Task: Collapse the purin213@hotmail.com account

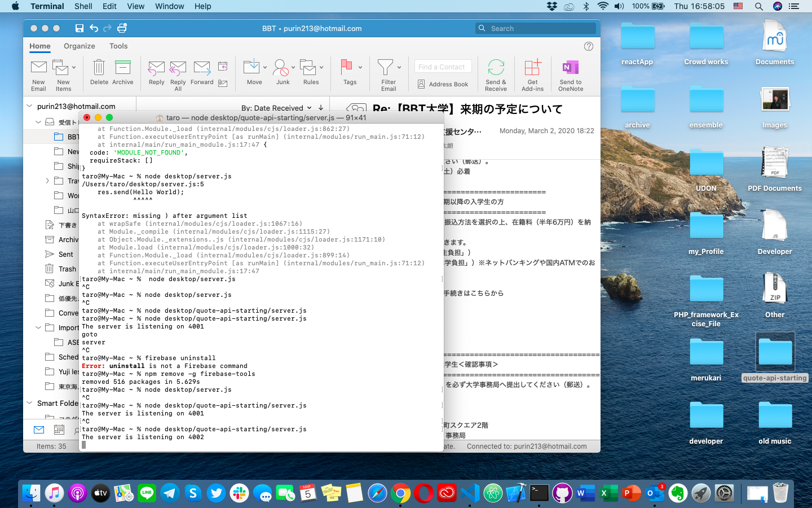Action: [x=29, y=106]
